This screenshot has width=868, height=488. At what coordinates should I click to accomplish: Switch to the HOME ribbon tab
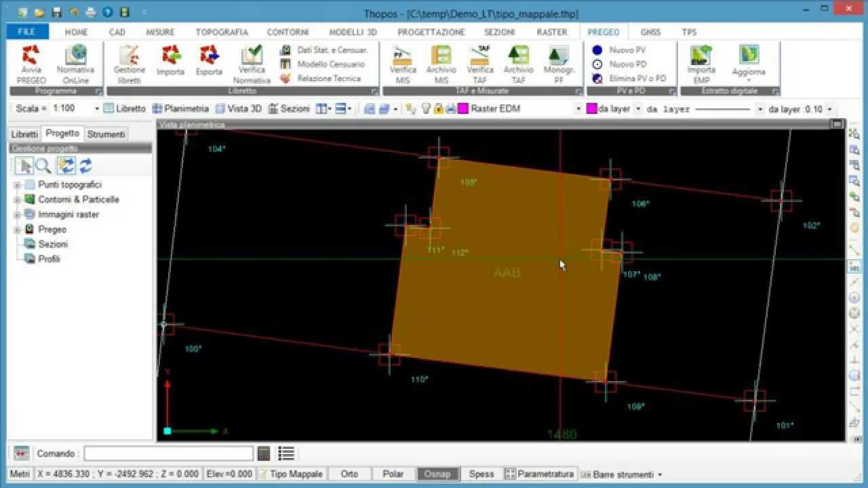[76, 32]
